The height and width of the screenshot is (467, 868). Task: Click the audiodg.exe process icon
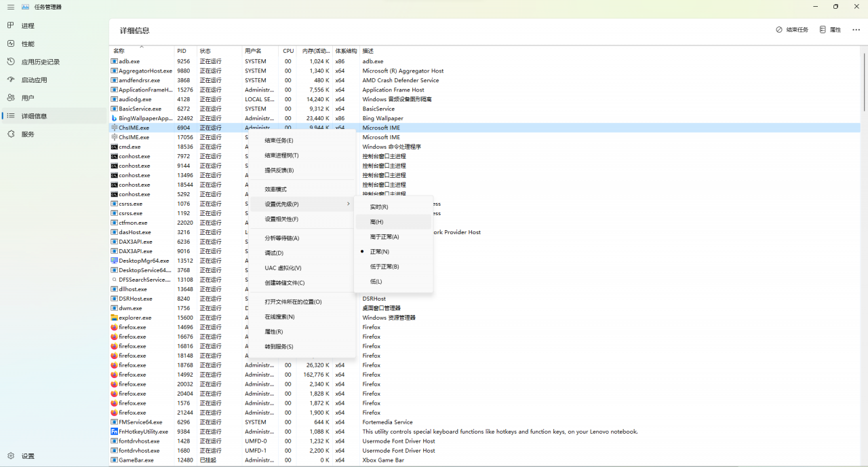[x=114, y=99]
